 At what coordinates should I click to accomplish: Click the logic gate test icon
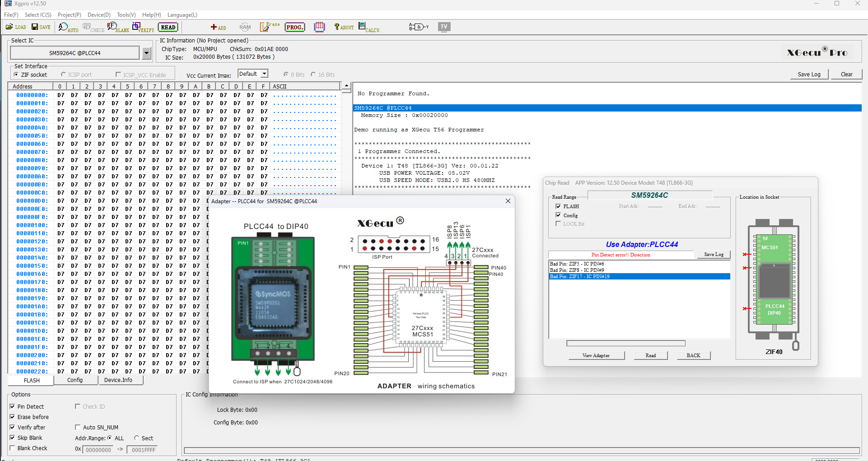418,27
